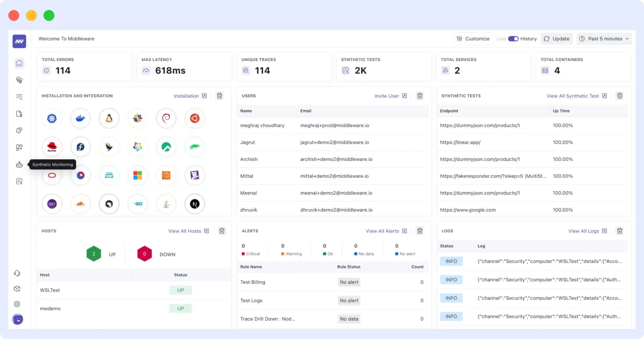644x339 pixels.
Task: Click the Update button
Action: pyautogui.click(x=557, y=39)
